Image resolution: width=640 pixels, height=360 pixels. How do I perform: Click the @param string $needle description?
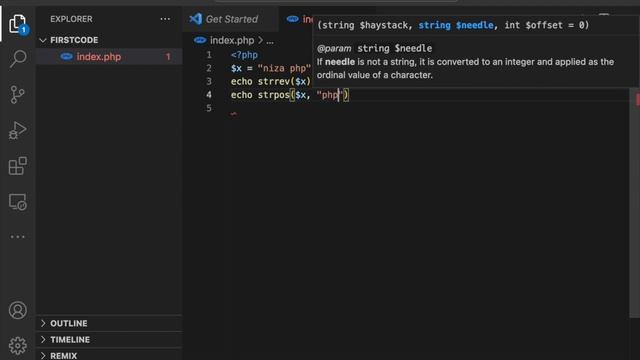(x=374, y=48)
